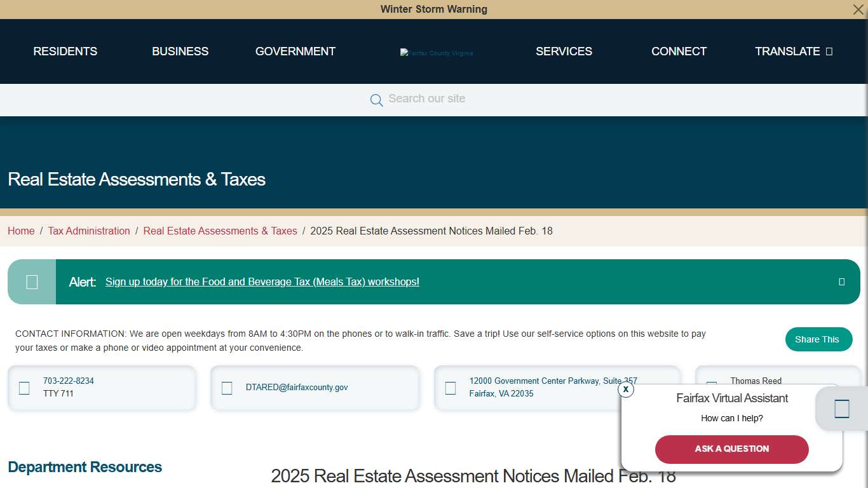Click the ASK A QUESTION pill button
The width and height of the screenshot is (868, 488).
(x=731, y=449)
